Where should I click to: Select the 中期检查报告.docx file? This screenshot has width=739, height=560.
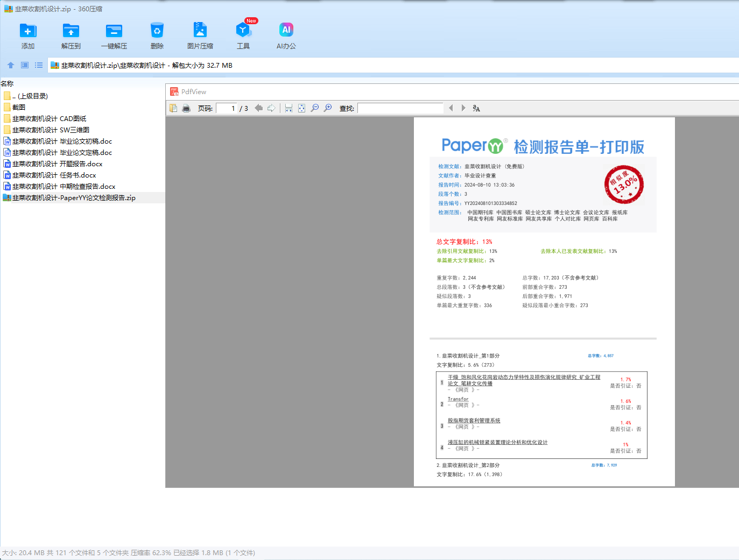tap(59, 186)
